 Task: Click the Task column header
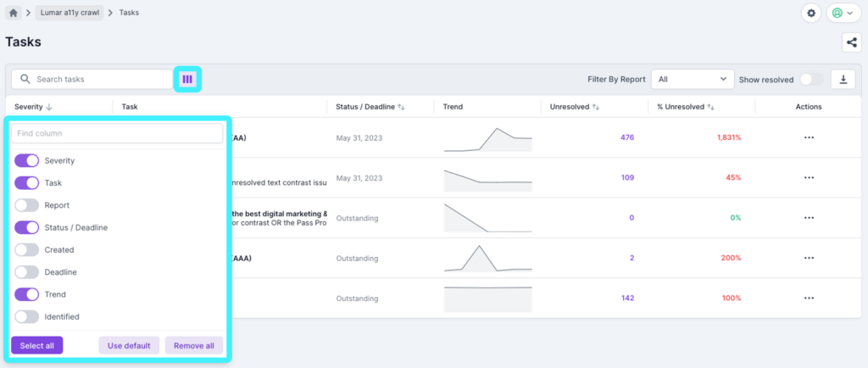130,107
